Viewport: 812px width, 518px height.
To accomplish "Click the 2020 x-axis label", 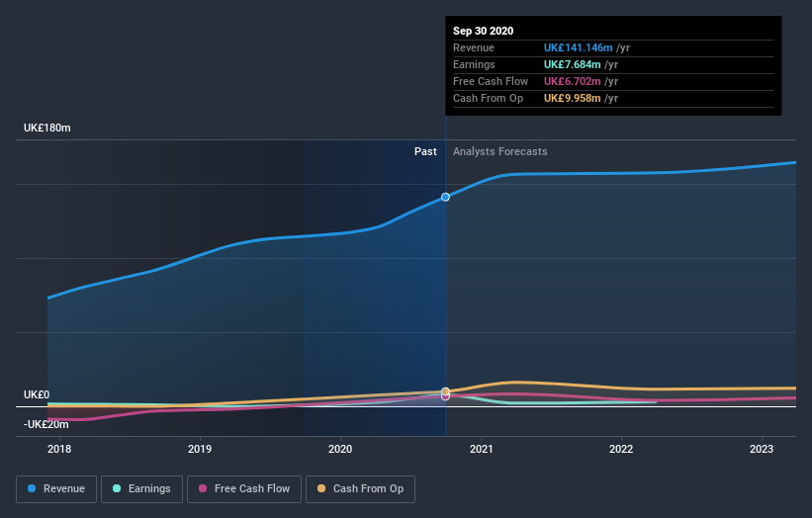I will pyautogui.click(x=340, y=449).
